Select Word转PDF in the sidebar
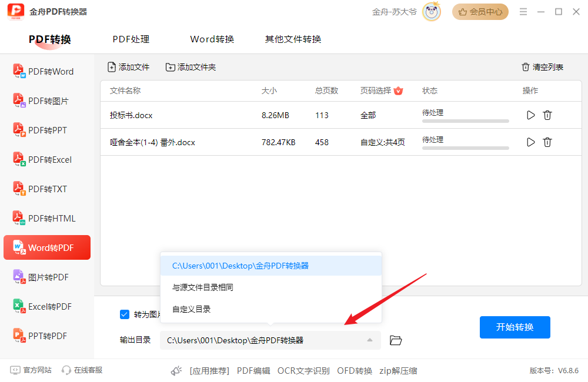Image resolution: width=588 pixels, height=382 pixels. tap(47, 247)
